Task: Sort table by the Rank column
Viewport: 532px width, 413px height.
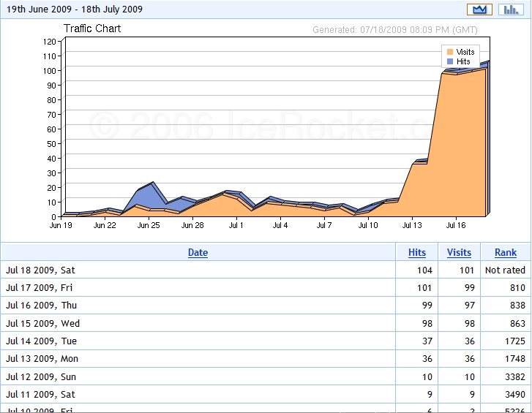Action: (506, 252)
